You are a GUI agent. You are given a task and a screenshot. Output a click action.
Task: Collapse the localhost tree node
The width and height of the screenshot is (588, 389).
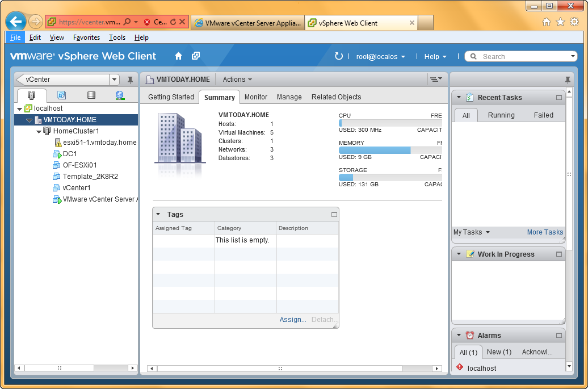(19, 109)
